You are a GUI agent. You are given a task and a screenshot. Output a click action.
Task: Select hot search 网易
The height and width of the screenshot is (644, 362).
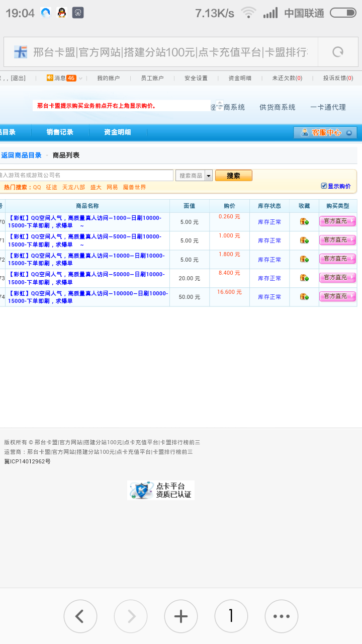(112, 187)
